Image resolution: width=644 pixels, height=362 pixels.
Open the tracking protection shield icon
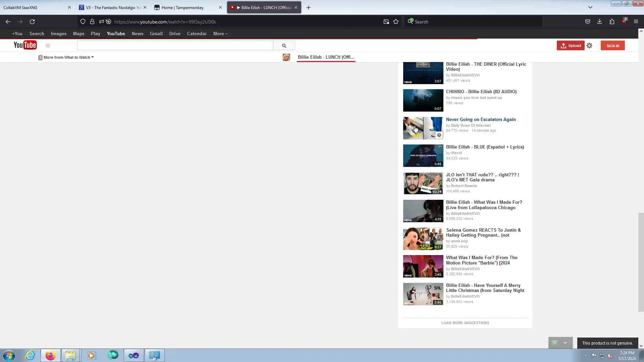tap(83, 22)
